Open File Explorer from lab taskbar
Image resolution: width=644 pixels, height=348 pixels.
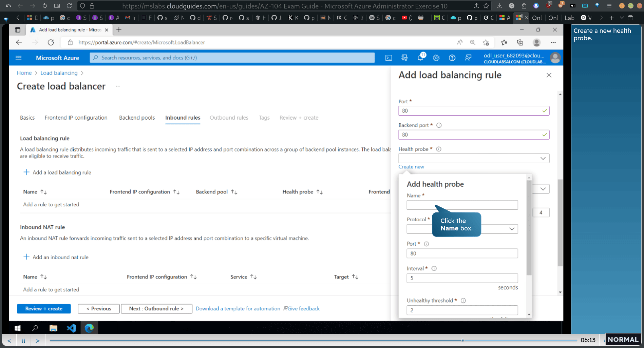tap(53, 328)
